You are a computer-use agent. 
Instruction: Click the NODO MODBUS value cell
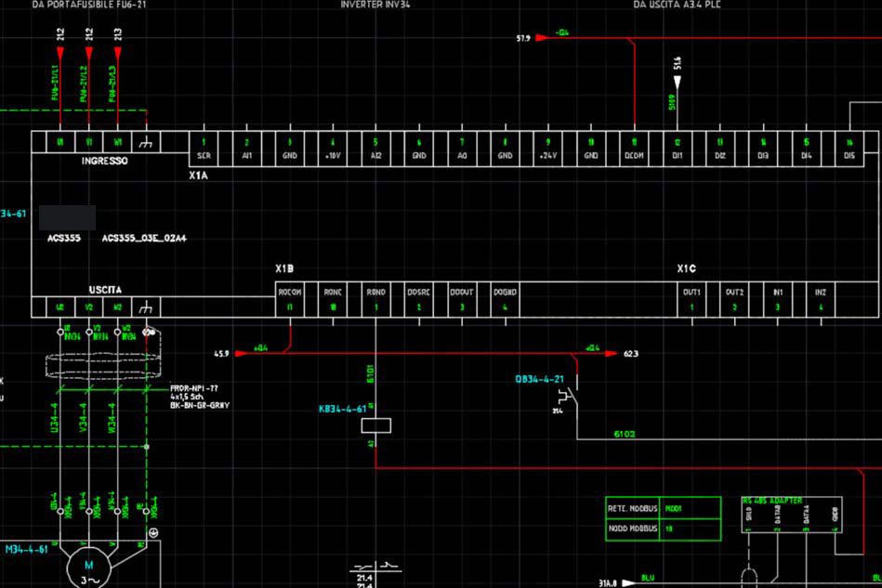[x=690, y=529]
